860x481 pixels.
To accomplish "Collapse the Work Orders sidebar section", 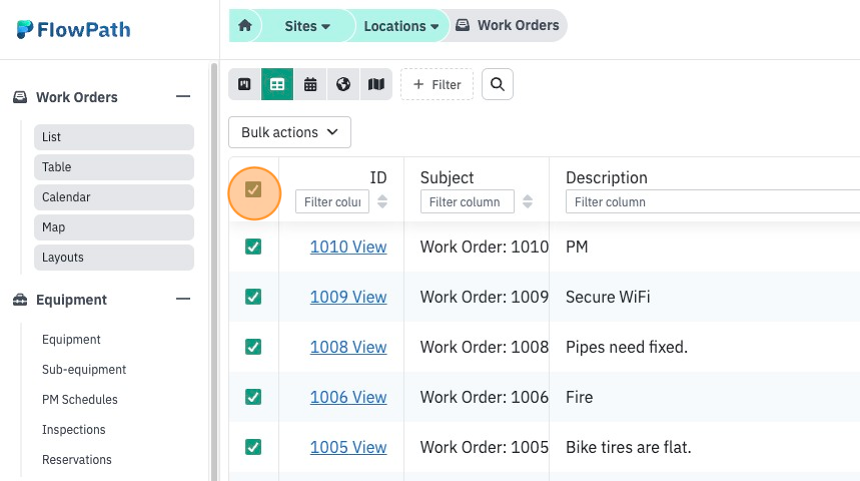I will (183, 97).
